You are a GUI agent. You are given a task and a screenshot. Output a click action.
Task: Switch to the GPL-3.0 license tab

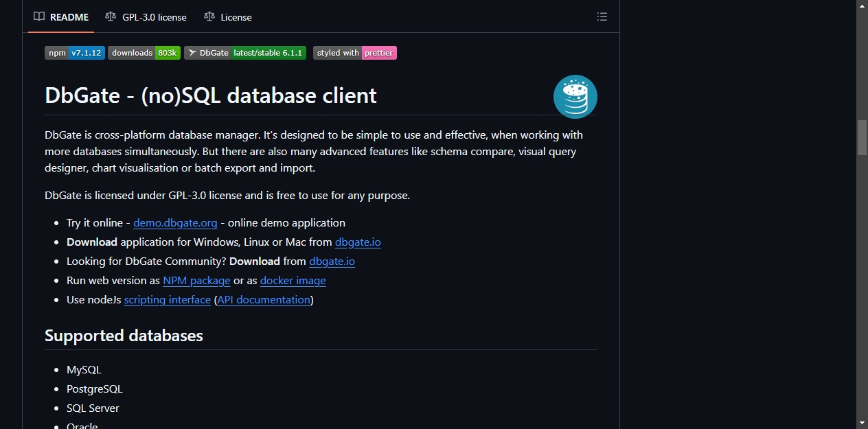tap(146, 17)
